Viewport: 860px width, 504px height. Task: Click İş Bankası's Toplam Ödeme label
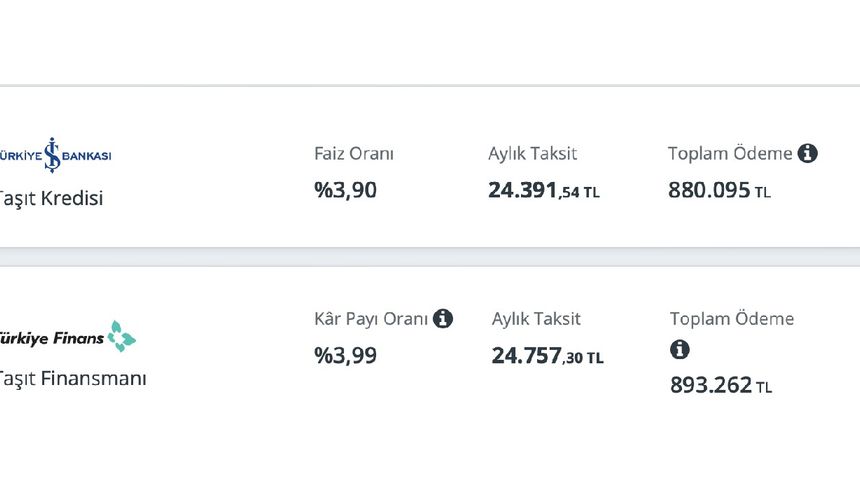(730, 154)
